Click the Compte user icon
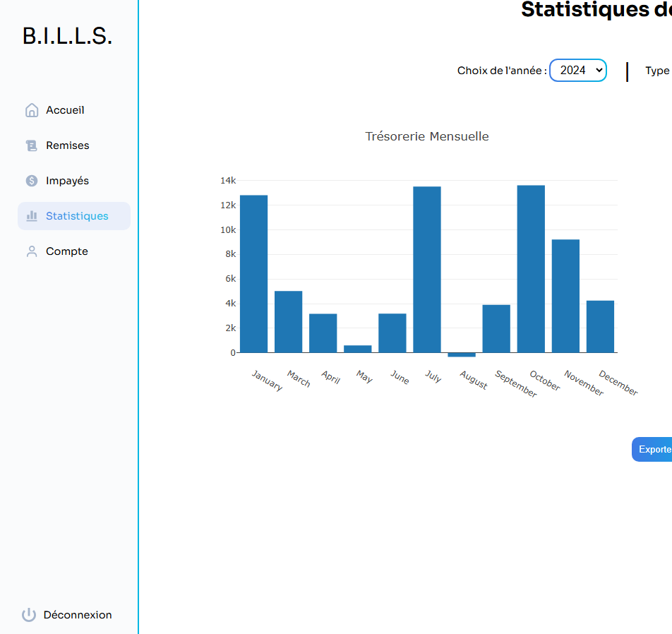 pos(32,251)
